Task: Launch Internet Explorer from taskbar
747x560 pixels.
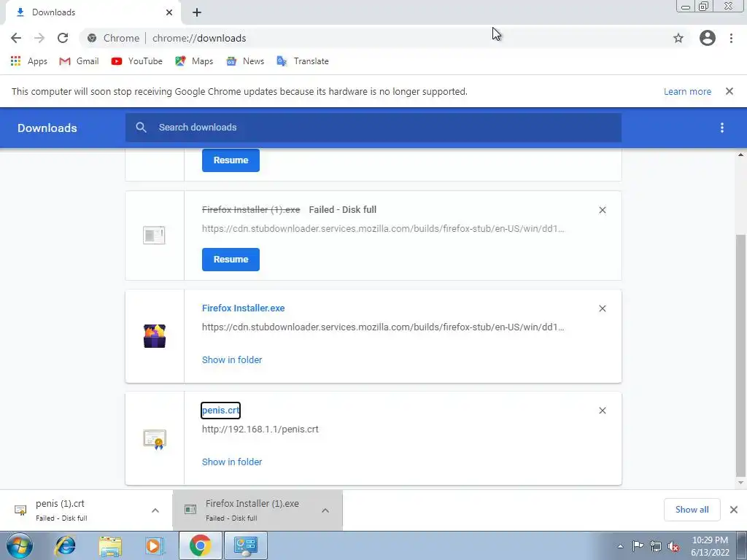Action: [x=65, y=545]
